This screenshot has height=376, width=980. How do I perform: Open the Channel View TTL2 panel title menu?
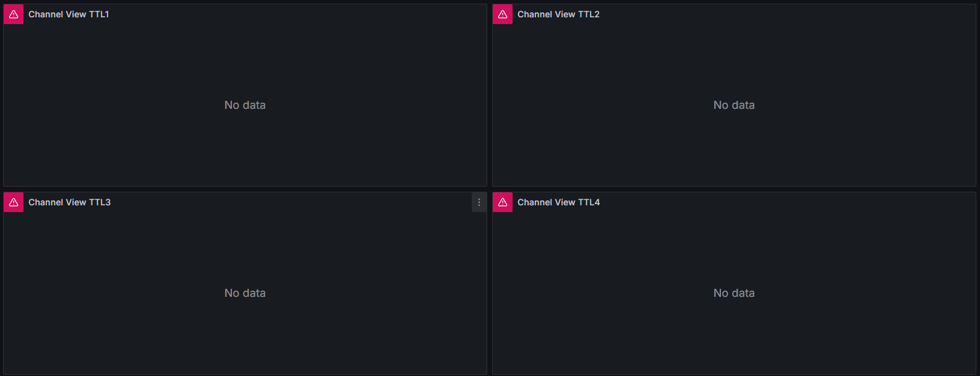(558, 14)
